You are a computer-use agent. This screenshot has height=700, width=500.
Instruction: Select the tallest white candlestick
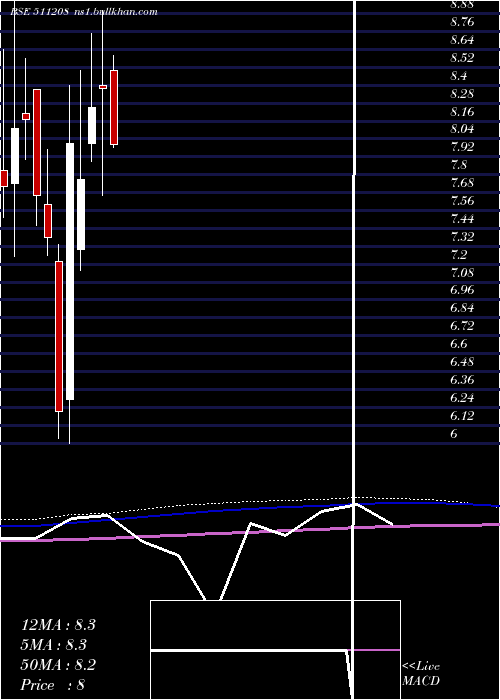tap(70, 271)
